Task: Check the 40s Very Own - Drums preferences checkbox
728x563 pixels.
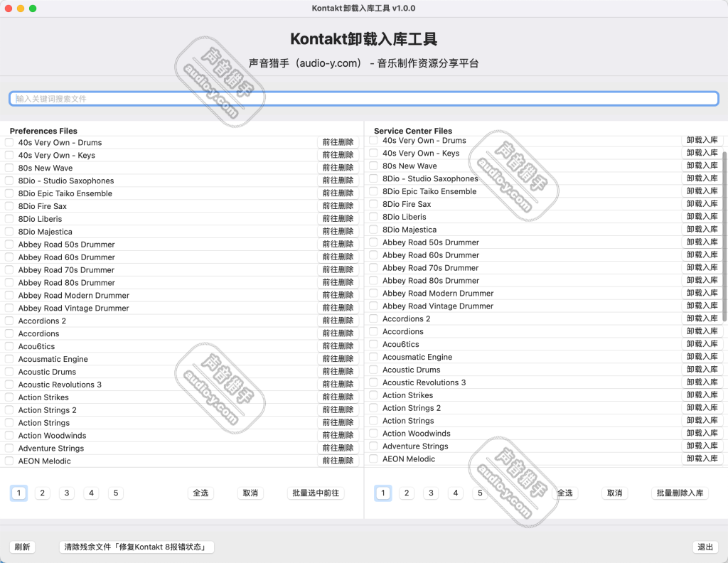Action: coord(9,142)
